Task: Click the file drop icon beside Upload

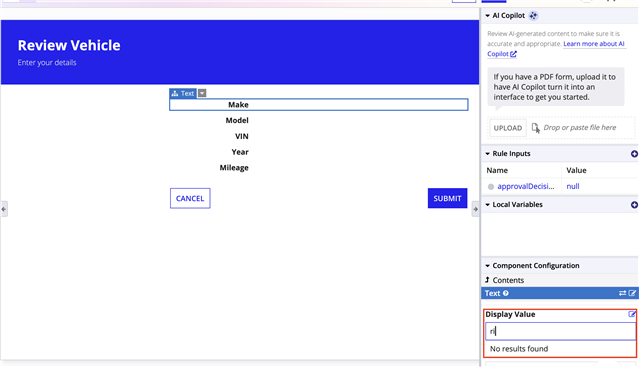Action: [x=535, y=128]
